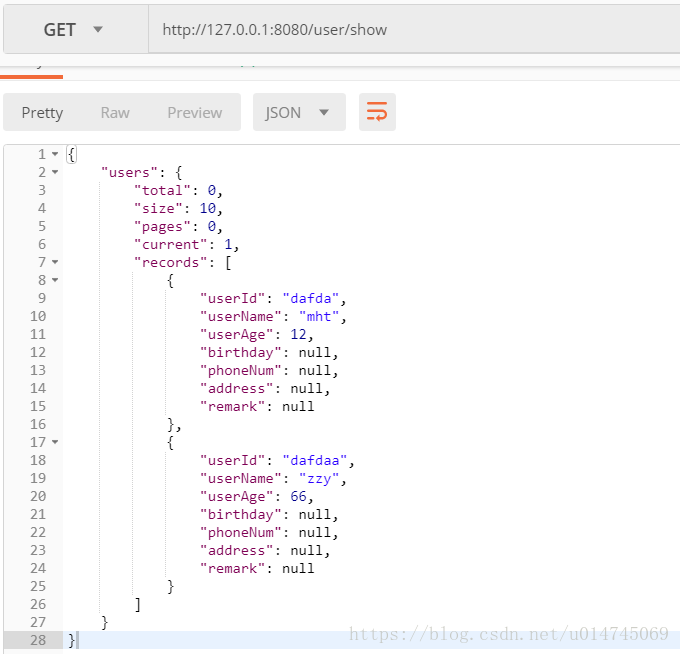Click "remark" key on line 24
The image size is (680, 654).
232,568
